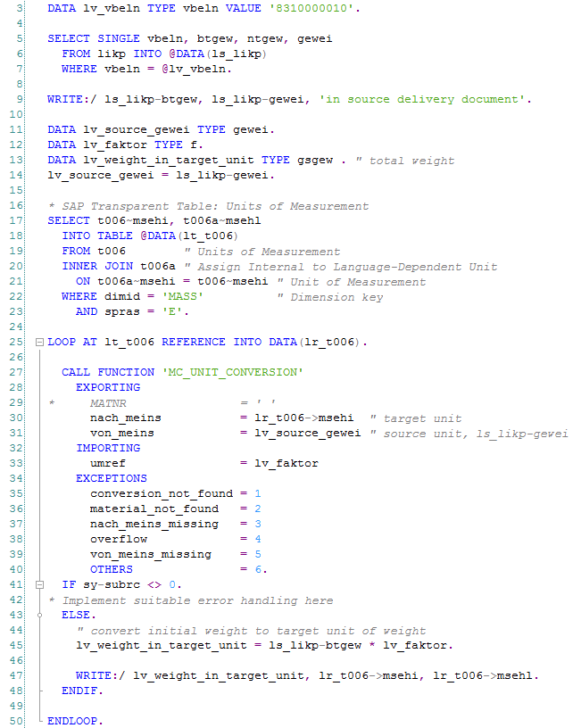Click ls_likp-btgew in the multiplication line

[315, 645]
